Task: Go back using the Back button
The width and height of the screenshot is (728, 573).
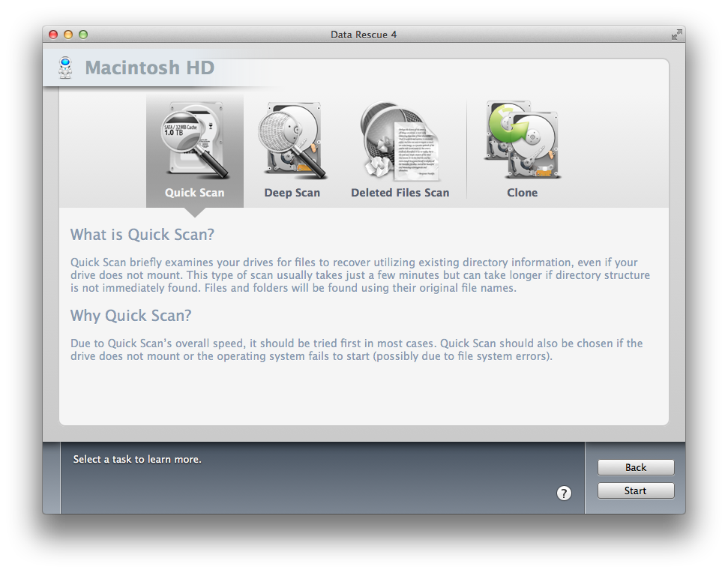Action: coord(636,467)
